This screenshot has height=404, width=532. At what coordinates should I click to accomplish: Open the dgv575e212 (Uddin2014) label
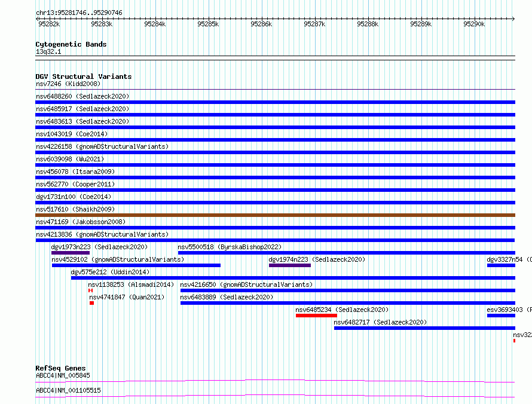pos(110,272)
